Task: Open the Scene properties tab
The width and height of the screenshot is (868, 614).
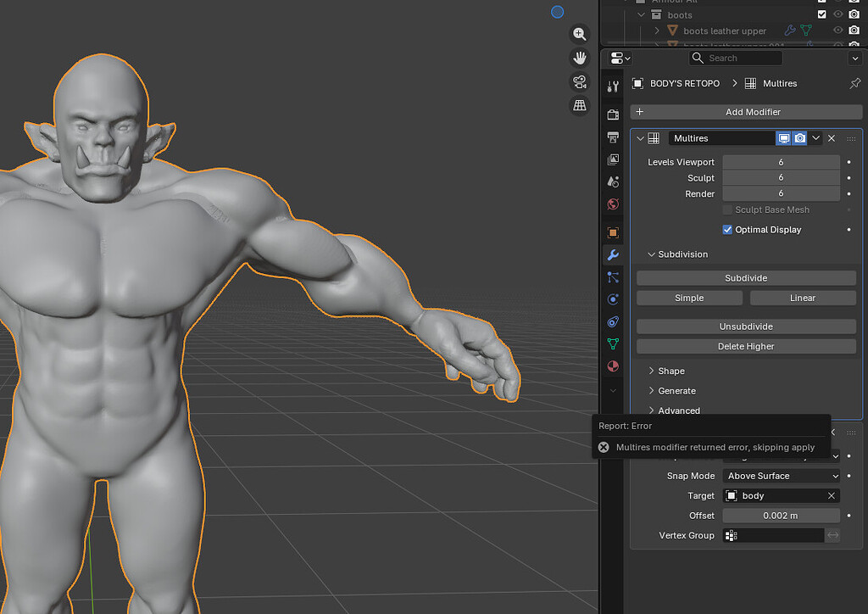Action: coord(613,181)
